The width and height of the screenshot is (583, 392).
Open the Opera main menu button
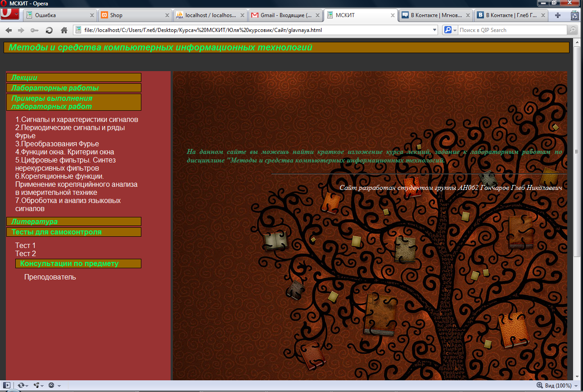click(x=10, y=14)
